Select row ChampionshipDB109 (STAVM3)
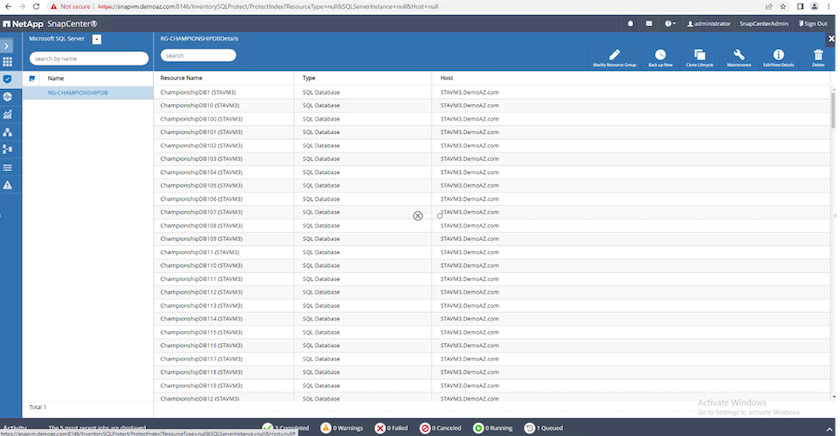Image resolution: width=840 pixels, height=436 pixels. 492,239
